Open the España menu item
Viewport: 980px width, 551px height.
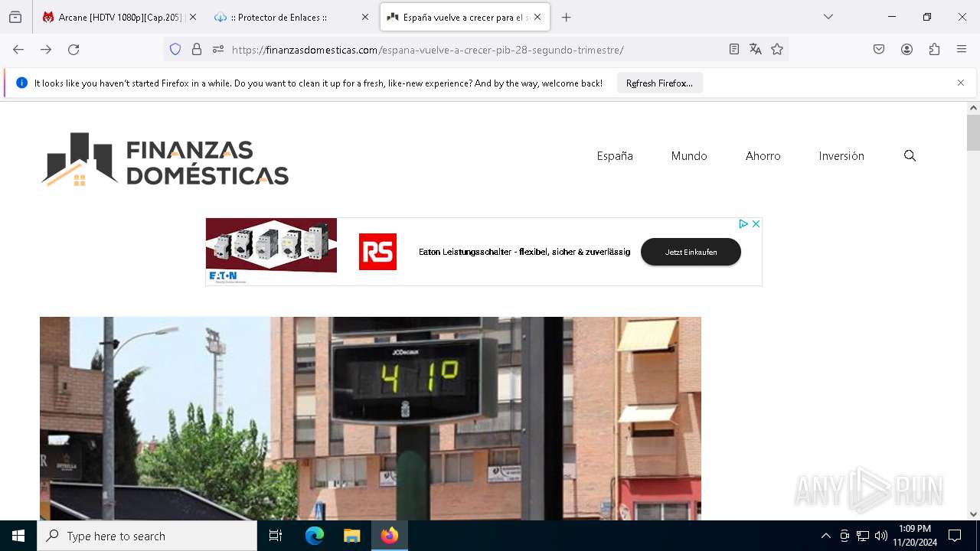tap(615, 155)
